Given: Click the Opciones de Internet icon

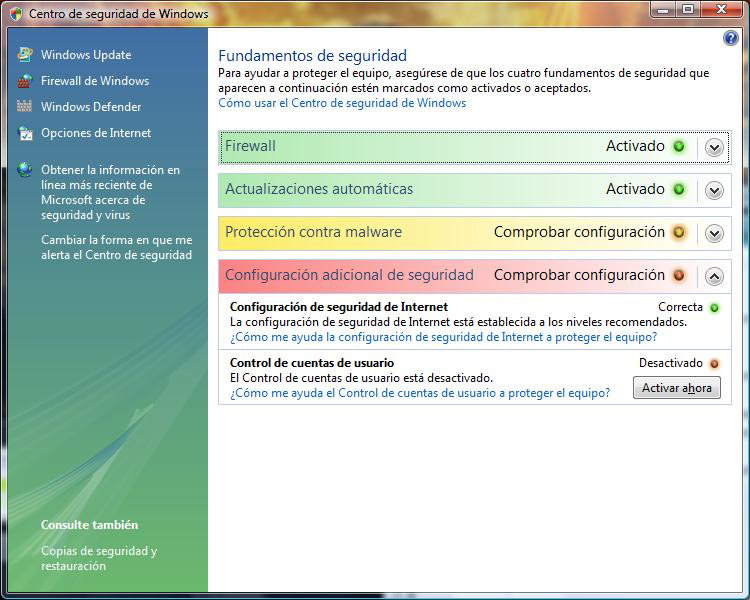Looking at the screenshot, I should 25,133.
